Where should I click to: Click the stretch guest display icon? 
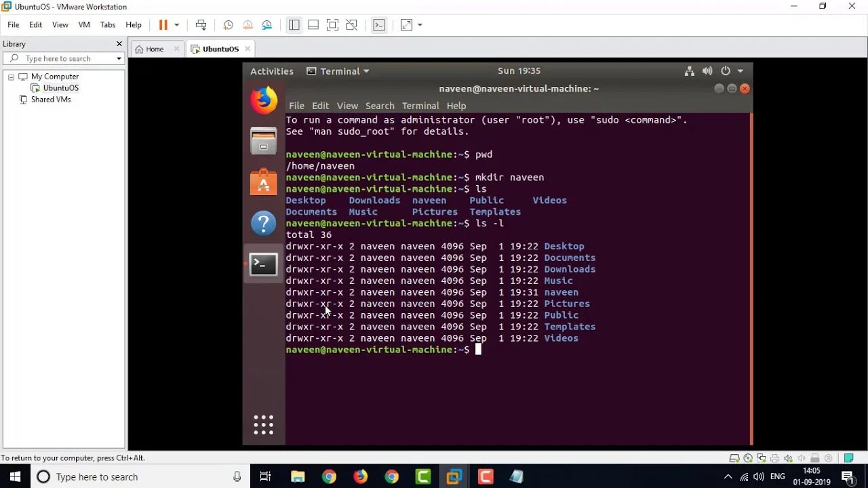point(406,25)
